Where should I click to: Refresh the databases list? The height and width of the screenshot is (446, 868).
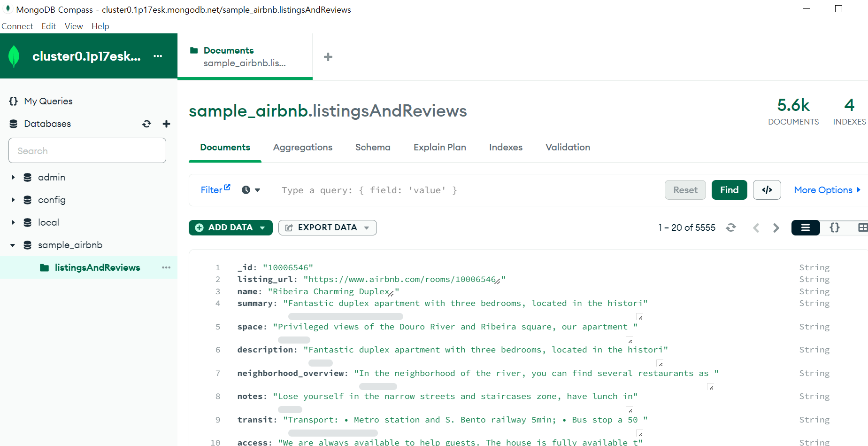147,124
